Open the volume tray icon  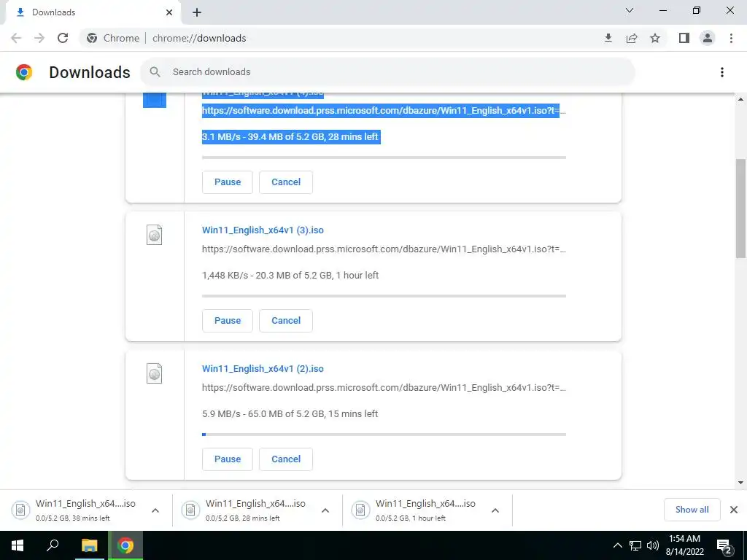coord(653,545)
